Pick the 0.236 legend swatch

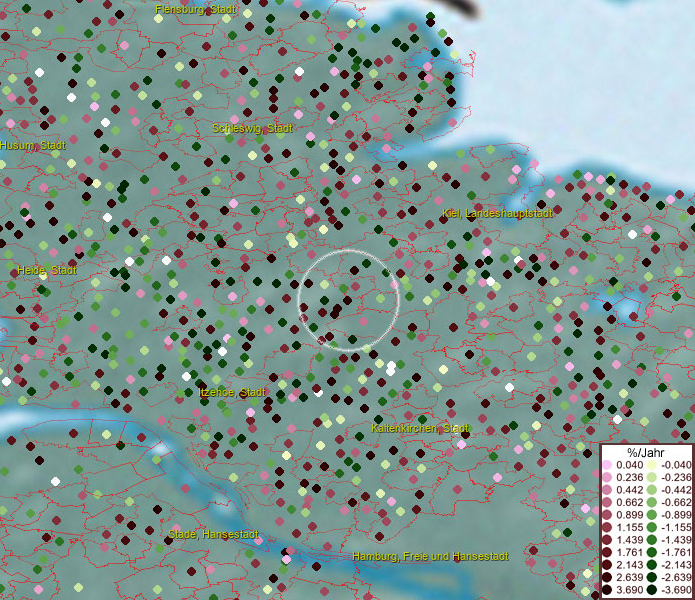pyautogui.click(x=607, y=477)
